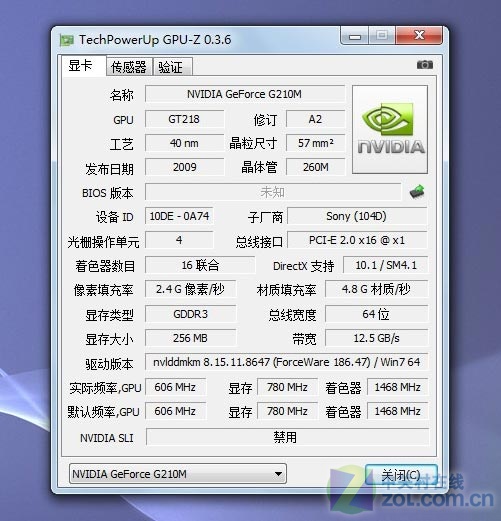
Task: Click the bus width value 64 位
Action: pyautogui.click(x=376, y=314)
